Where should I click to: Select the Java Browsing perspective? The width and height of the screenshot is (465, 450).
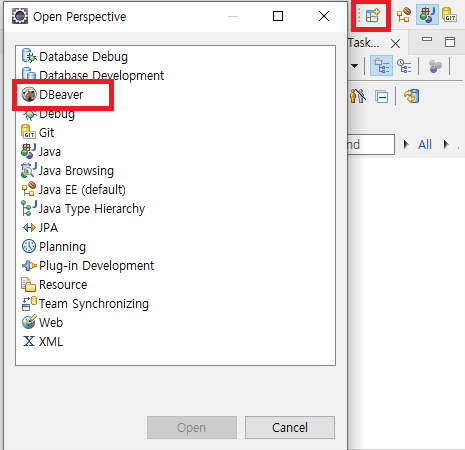click(68, 171)
